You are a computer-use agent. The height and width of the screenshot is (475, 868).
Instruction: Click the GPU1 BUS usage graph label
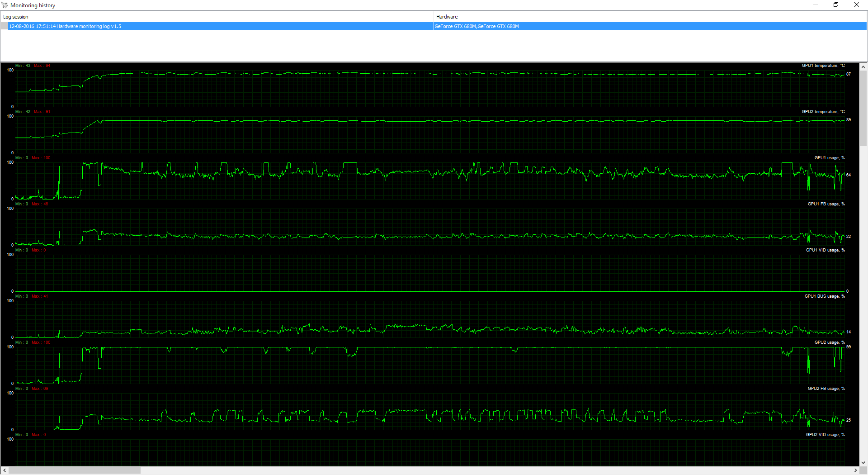tap(825, 296)
